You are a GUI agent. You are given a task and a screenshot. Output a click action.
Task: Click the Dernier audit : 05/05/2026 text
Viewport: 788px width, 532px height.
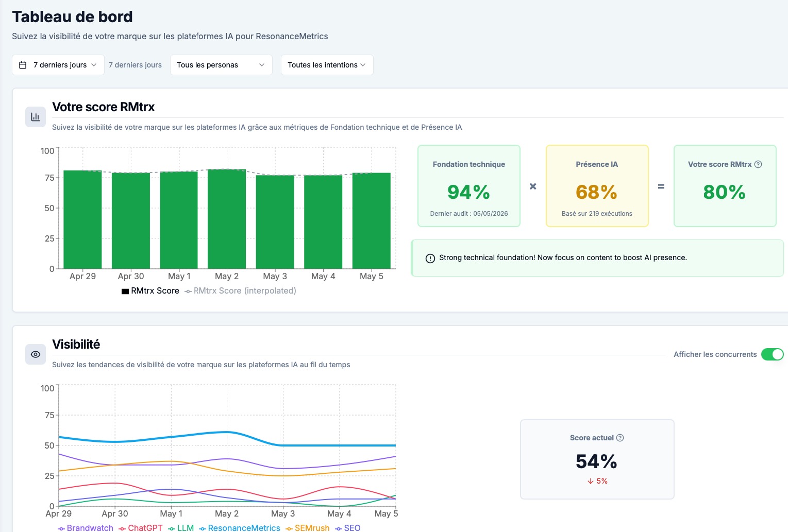point(469,214)
